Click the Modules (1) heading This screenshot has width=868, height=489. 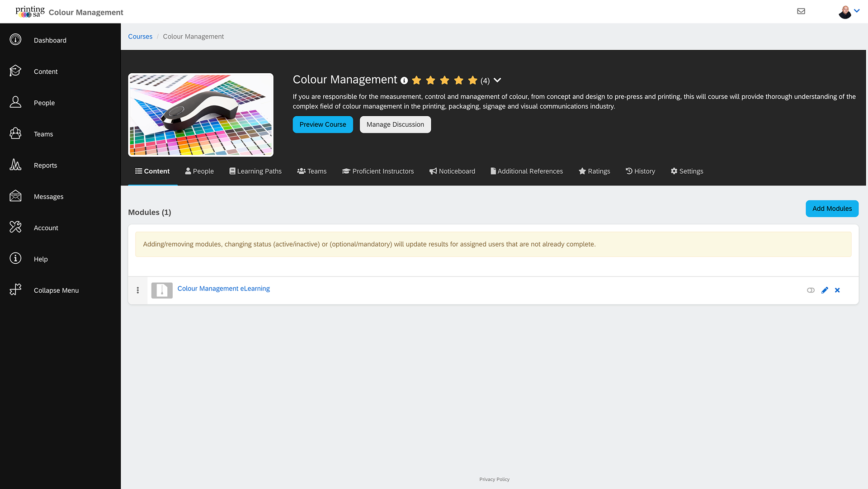149,212
